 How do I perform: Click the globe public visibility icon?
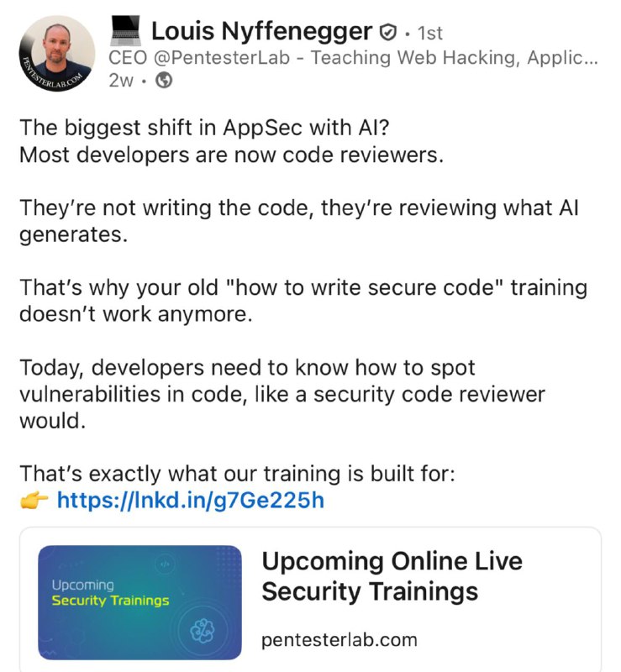pos(163,80)
